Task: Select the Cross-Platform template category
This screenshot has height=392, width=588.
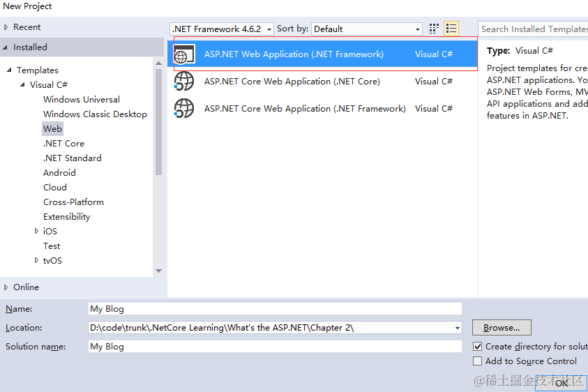Action: (73, 202)
